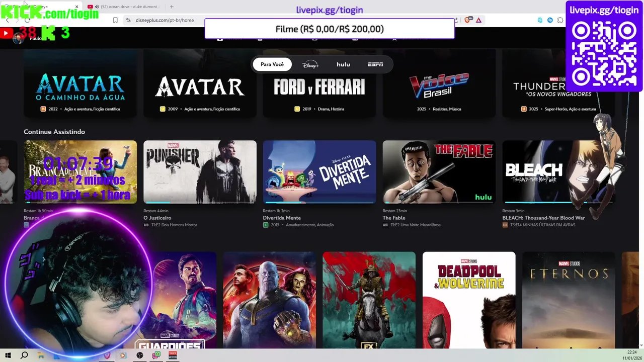
Task: Resume the Punisher thumbnail
Action: coord(200,172)
